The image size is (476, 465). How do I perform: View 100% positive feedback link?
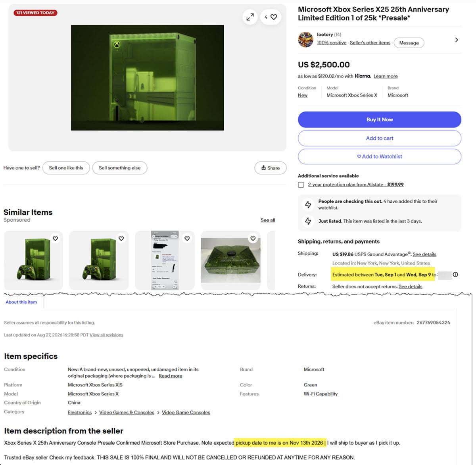[x=332, y=43]
